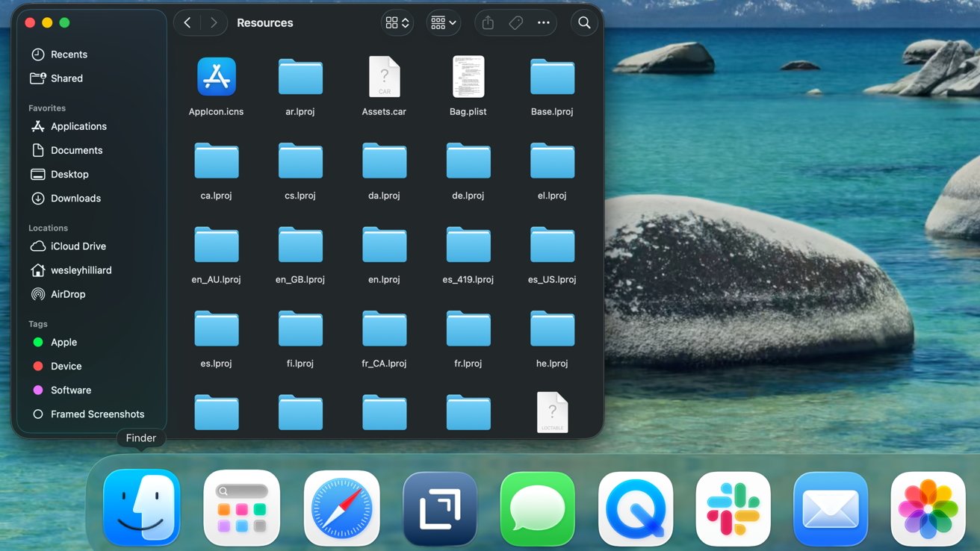Expand the icon view switcher dropdown
Viewport: 980px width, 551px height.
[397, 23]
